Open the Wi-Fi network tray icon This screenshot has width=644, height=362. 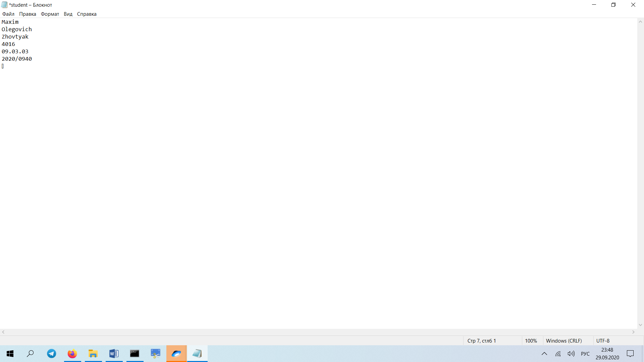pyautogui.click(x=558, y=354)
